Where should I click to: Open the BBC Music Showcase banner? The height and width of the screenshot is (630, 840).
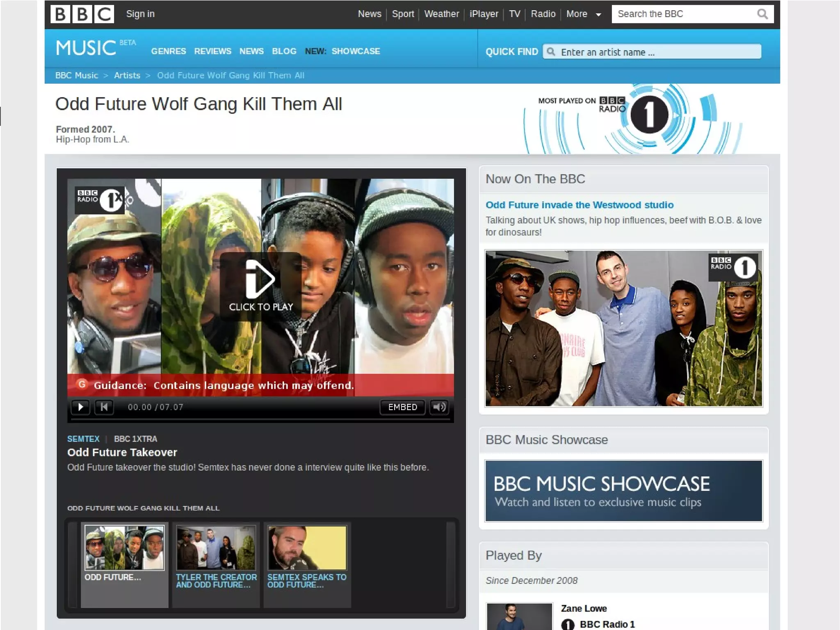(623, 491)
